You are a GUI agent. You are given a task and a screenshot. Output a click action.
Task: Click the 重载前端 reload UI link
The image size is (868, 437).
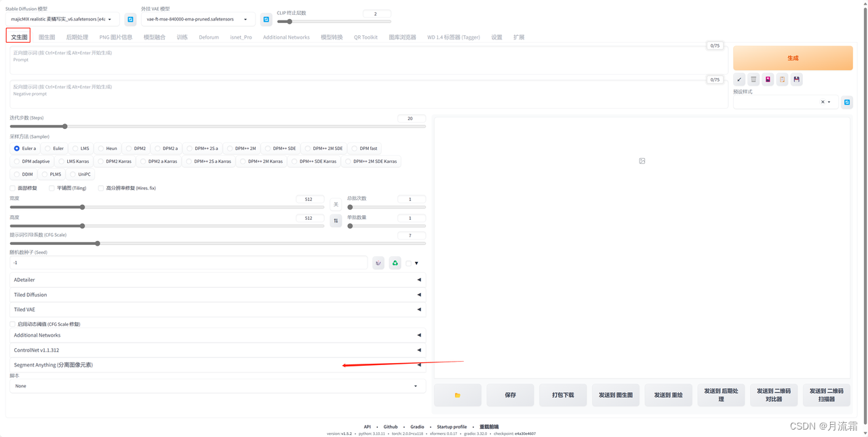(x=489, y=427)
